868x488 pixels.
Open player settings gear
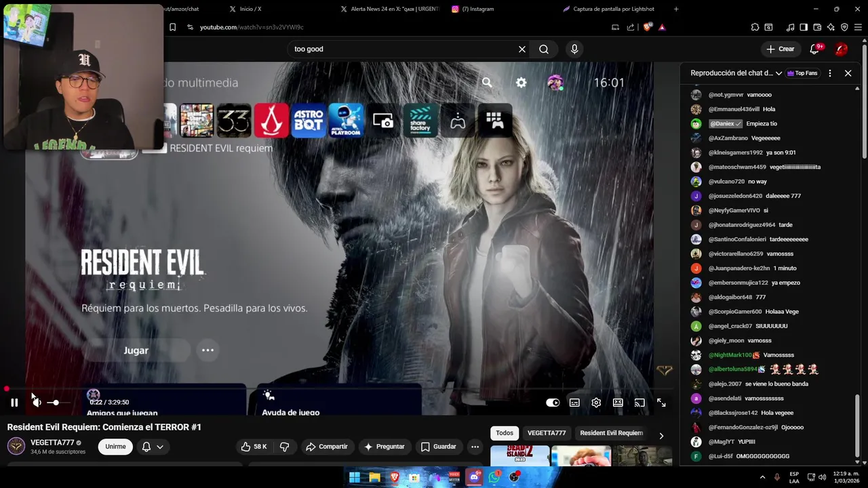click(596, 403)
